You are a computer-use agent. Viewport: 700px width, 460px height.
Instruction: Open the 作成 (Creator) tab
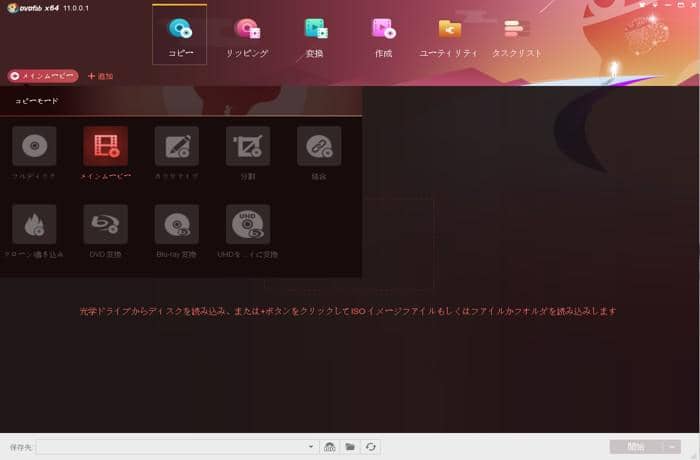(x=383, y=36)
